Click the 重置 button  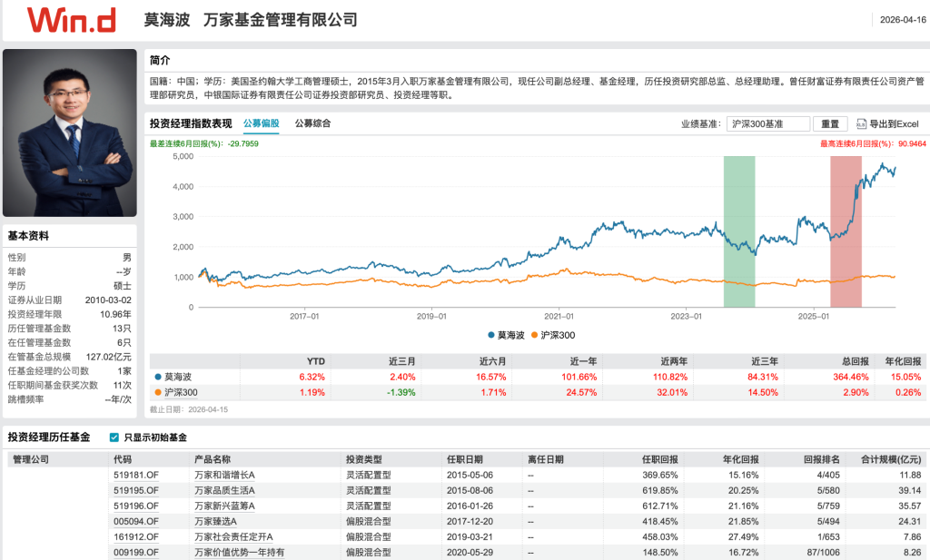pyautogui.click(x=830, y=123)
